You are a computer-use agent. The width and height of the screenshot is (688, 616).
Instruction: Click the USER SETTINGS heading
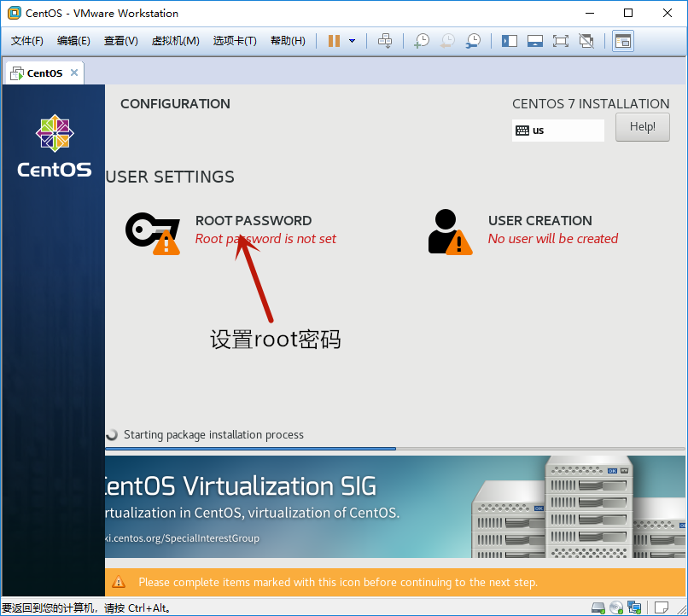[x=170, y=177]
